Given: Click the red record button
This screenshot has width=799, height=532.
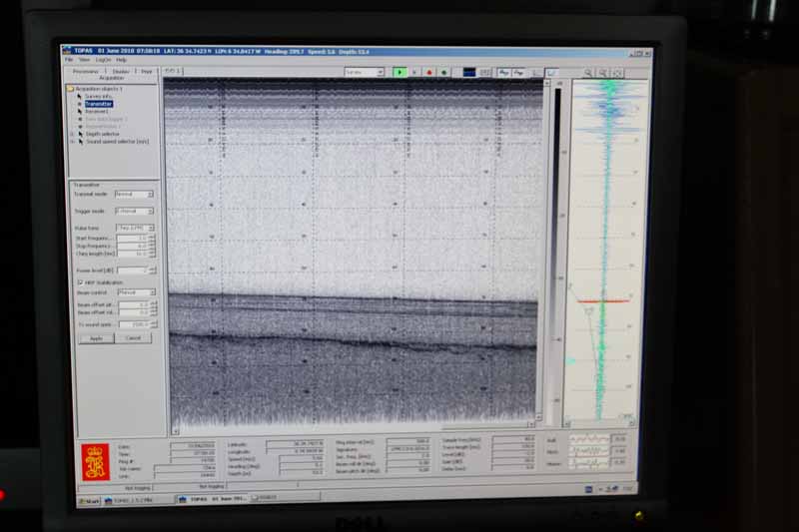Looking at the screenshot, I should pyautogui.click(x=429, y=72).
